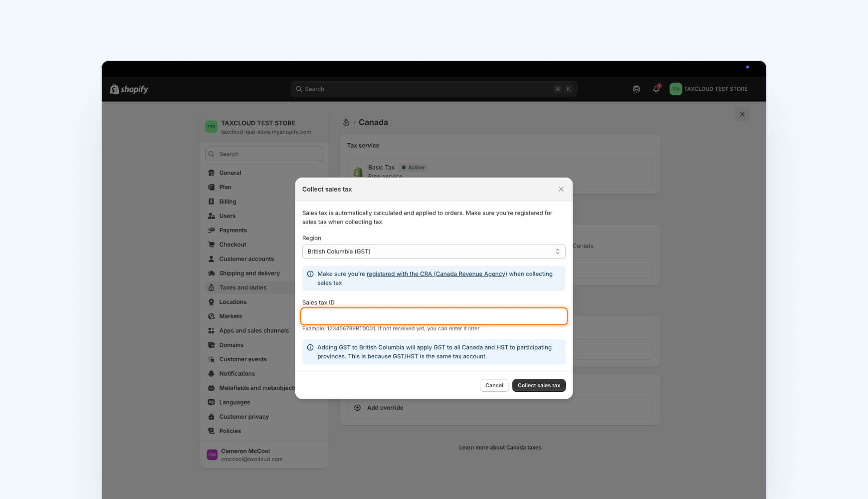Cancel the Collect sales tax dialog
This screenshot has height=499, width=868.
494,385
